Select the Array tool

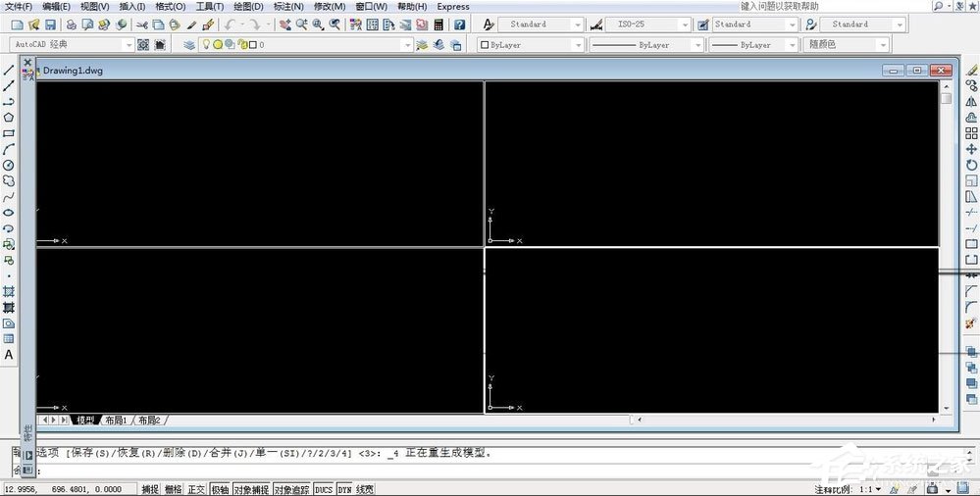[971, 133]
